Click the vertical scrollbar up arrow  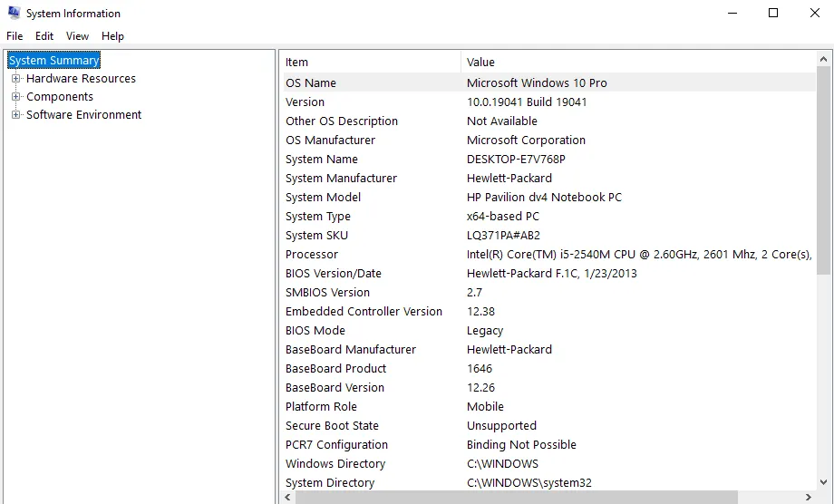[823, 59]
